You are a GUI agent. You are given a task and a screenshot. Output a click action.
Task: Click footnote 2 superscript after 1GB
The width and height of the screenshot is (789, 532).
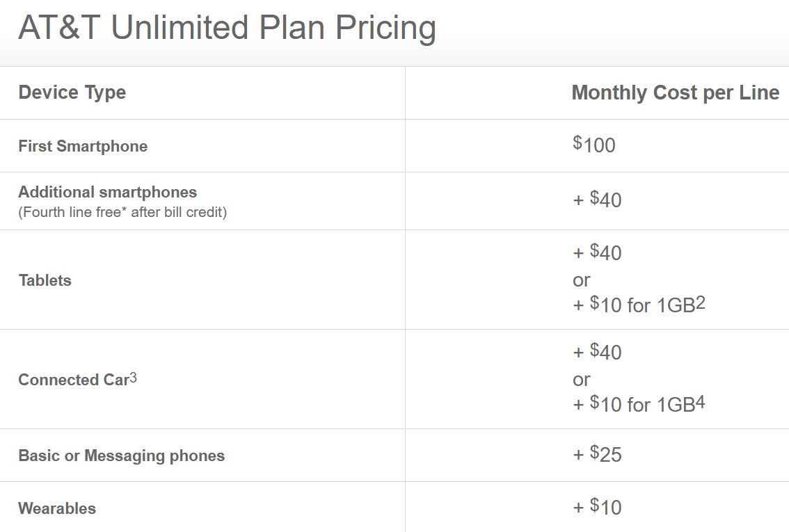coord(701,303)
